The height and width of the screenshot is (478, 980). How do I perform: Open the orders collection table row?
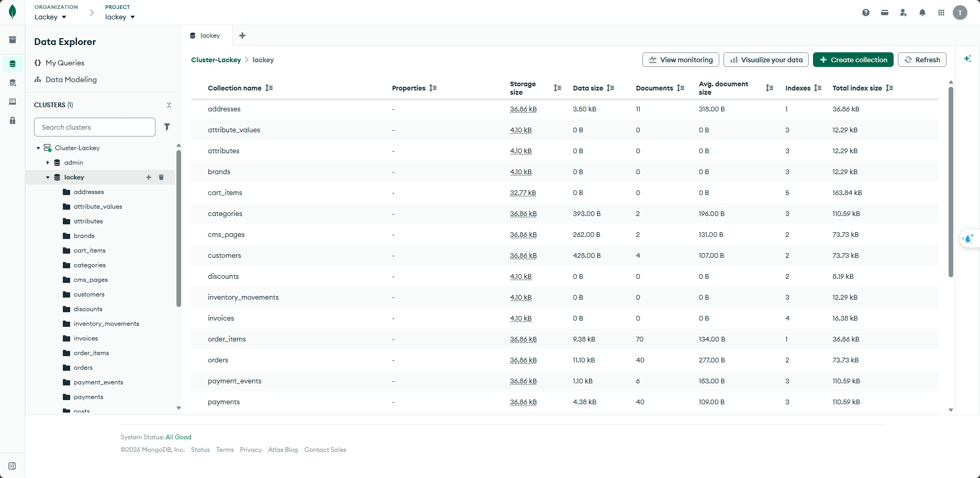coord(565,360)
